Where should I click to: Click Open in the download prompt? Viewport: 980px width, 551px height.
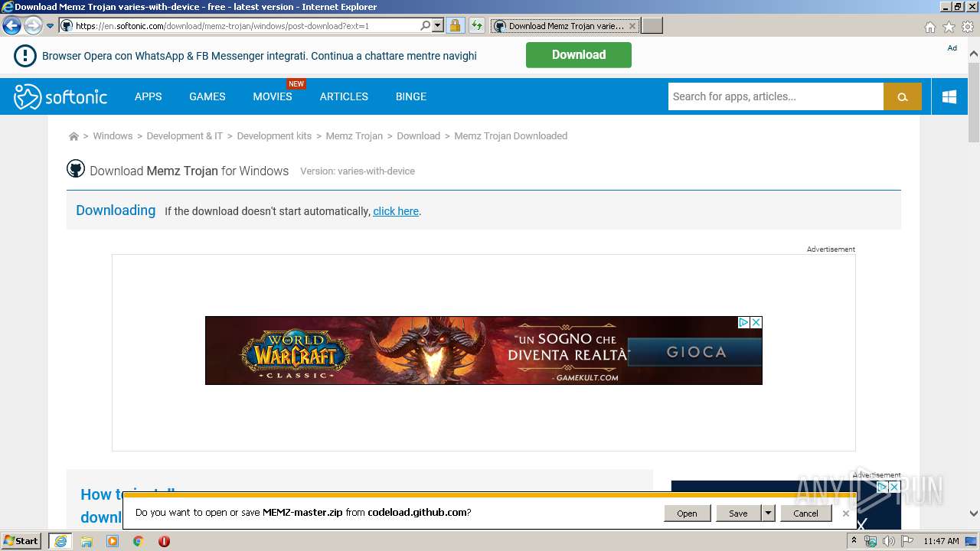pos(687,514)
